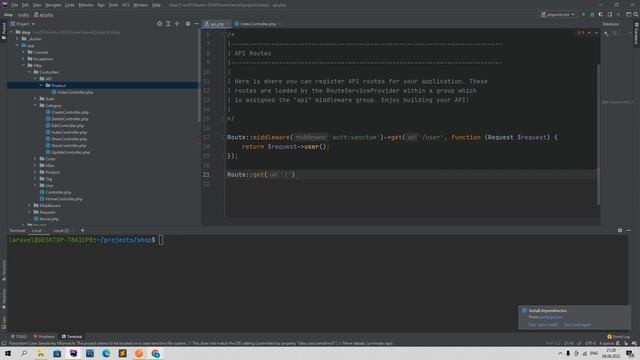Open the Refactor menu

point(86,5)
